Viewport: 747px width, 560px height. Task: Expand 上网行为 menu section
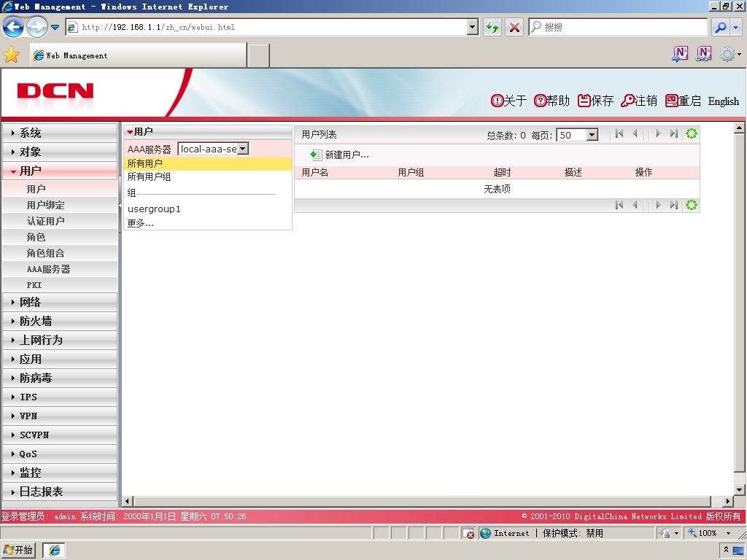click(x=60, y=340)
